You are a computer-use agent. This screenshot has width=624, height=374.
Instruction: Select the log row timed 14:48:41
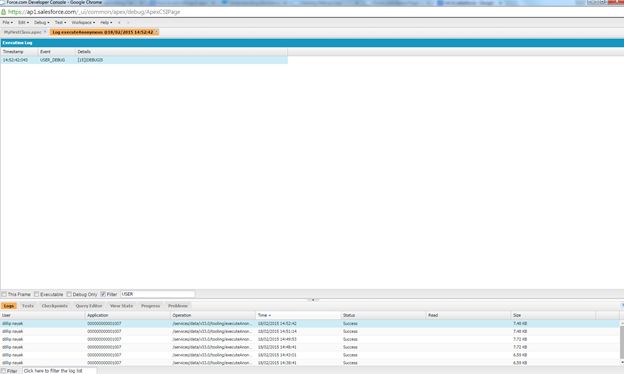click(310, 347)
